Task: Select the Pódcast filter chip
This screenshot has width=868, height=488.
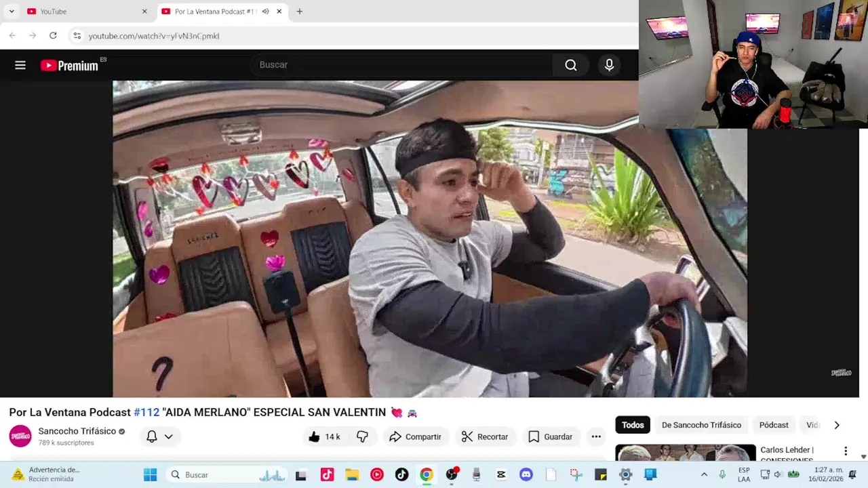Action: (774, 425)
